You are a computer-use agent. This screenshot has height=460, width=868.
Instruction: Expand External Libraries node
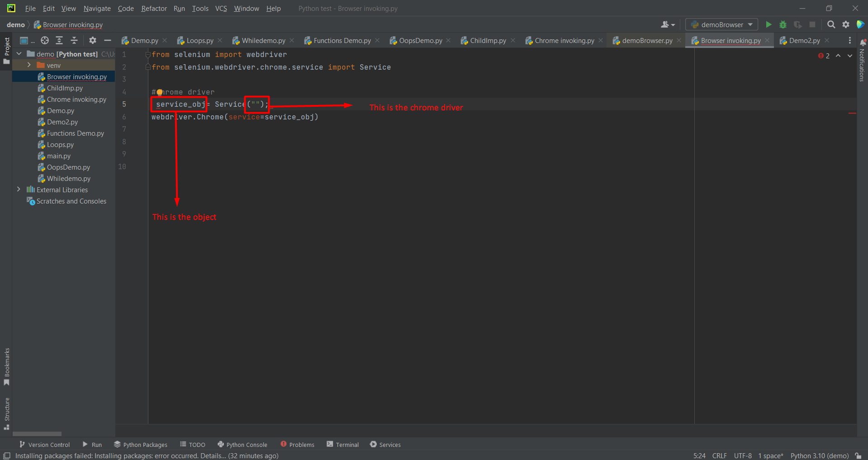pos(19,190)
